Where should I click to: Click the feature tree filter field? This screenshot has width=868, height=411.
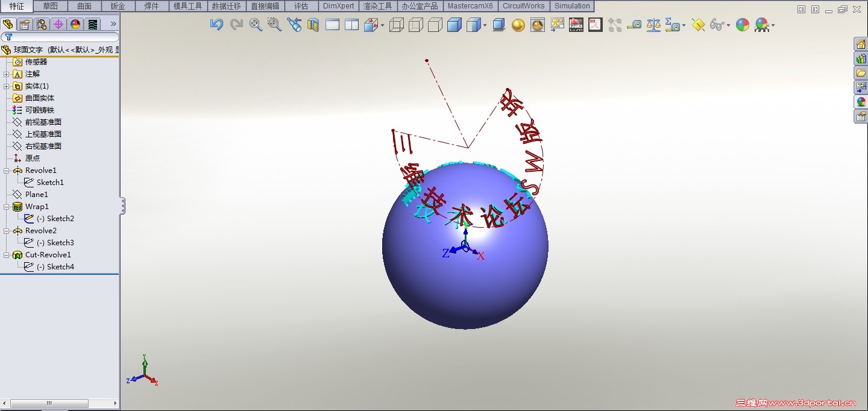pyautogui.click(x=60, y=37)
